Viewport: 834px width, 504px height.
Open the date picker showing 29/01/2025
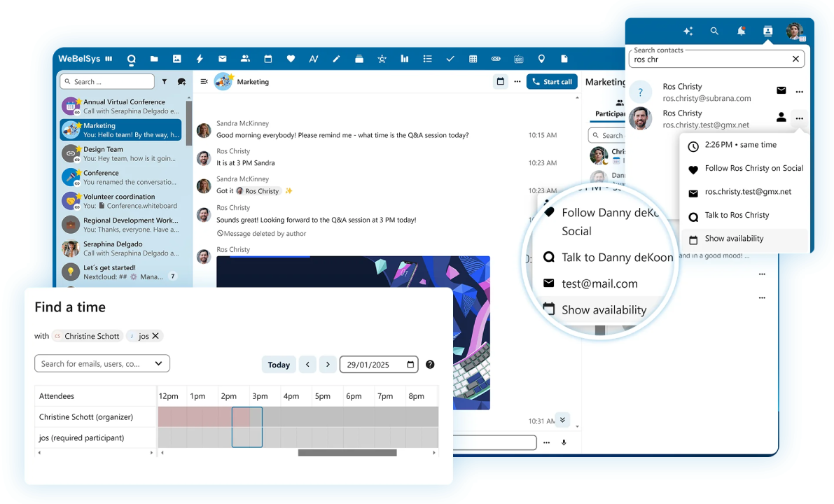(x=411, y=365)
